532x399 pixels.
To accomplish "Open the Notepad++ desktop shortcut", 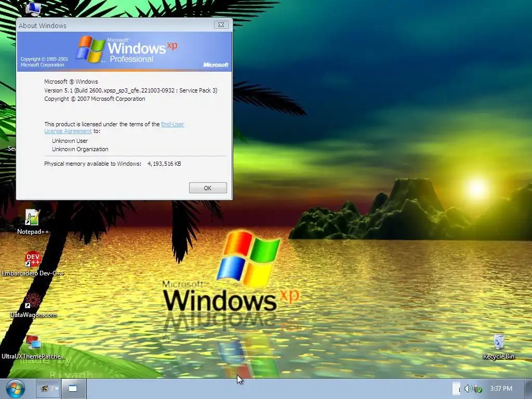I will 33,222.
